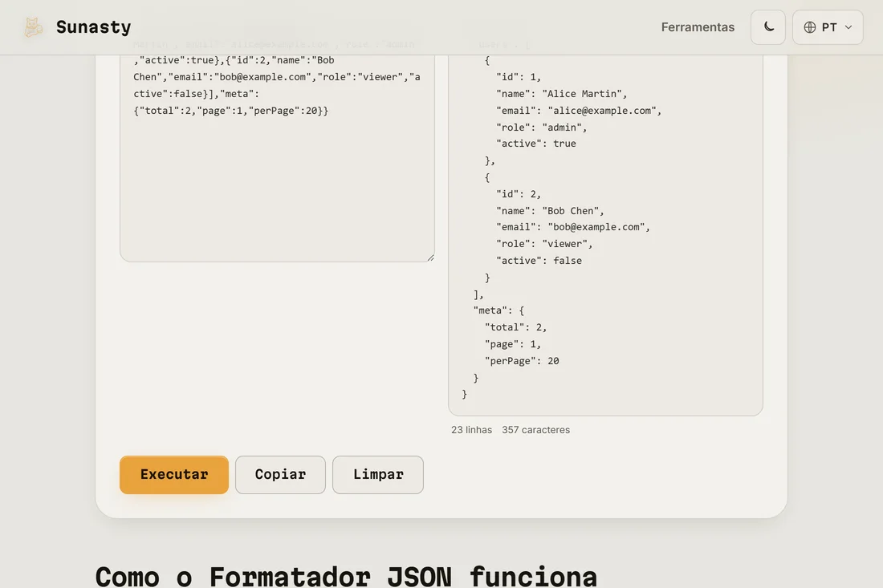
Task: Click the "23 linhas" counter text
Action: pos(471,430)
